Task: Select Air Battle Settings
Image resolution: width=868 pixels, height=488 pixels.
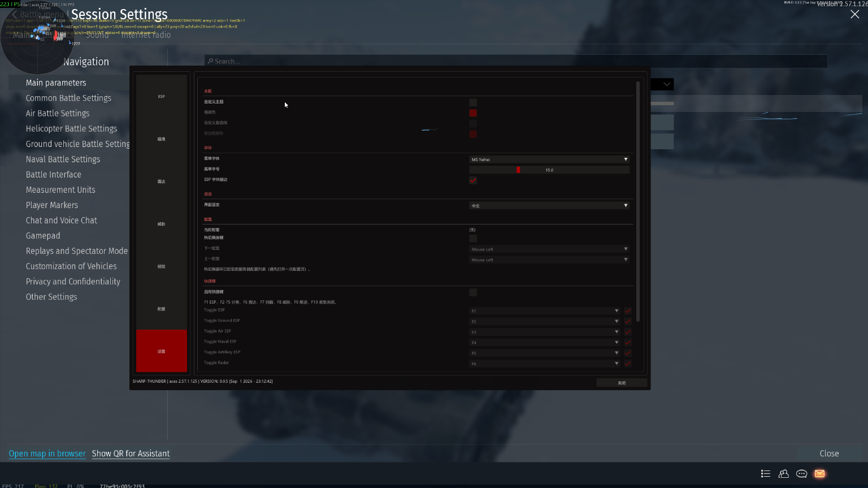Action: [58, 113]
